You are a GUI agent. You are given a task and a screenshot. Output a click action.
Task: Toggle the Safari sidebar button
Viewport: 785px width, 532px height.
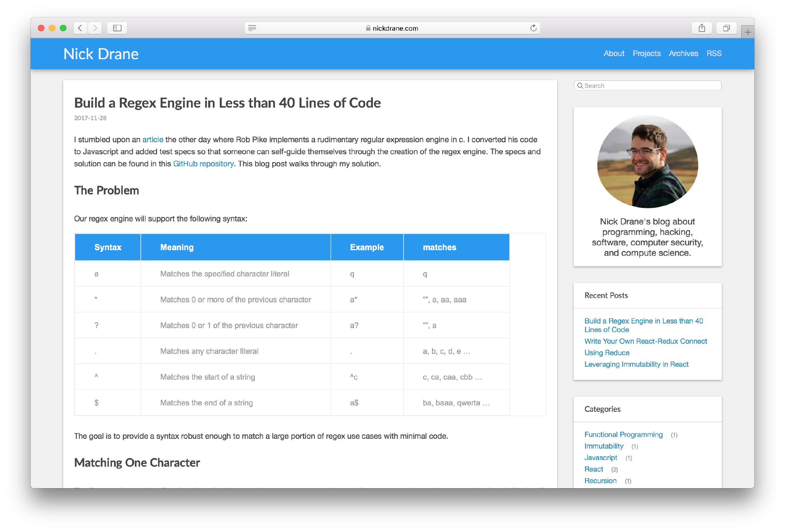pos(117,28)
